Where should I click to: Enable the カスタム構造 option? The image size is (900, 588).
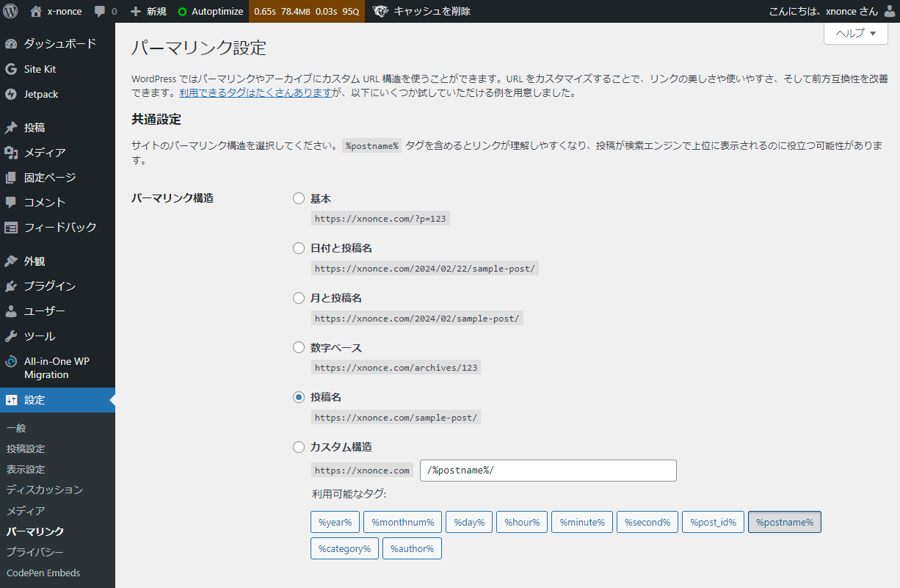click(299, 446)
